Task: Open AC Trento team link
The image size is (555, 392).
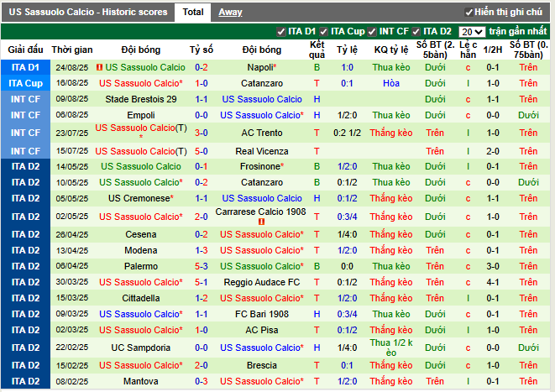Action: pos(262,133)
